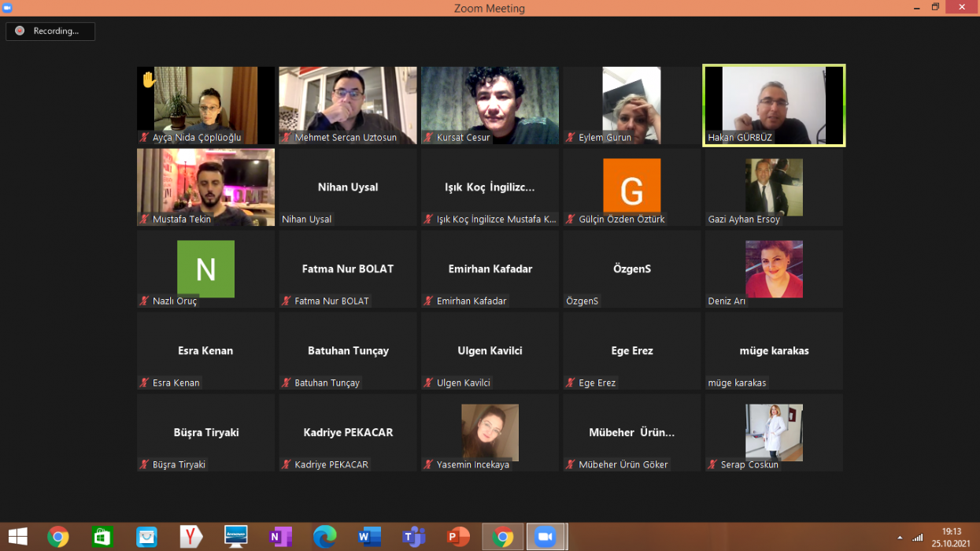This screenshot has width=980, height=551.
Task: Select Ayça Nida Çöplüoğlu's video tile
Action: coord(205,105)
